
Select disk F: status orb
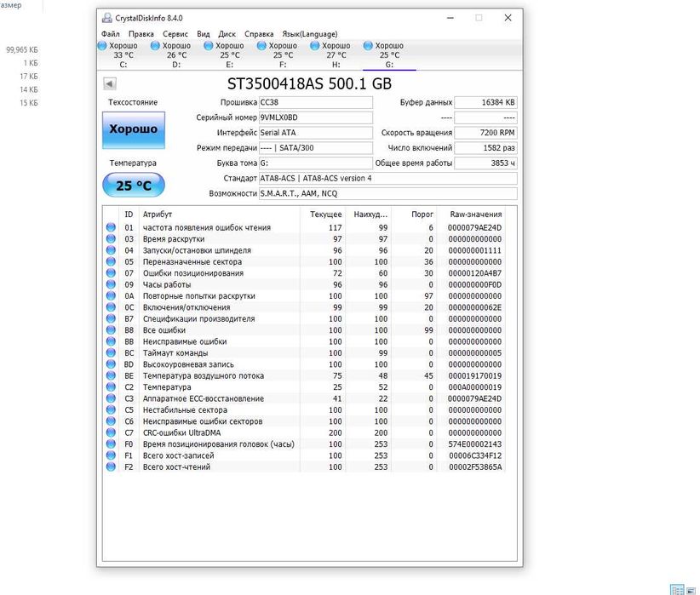261,45
